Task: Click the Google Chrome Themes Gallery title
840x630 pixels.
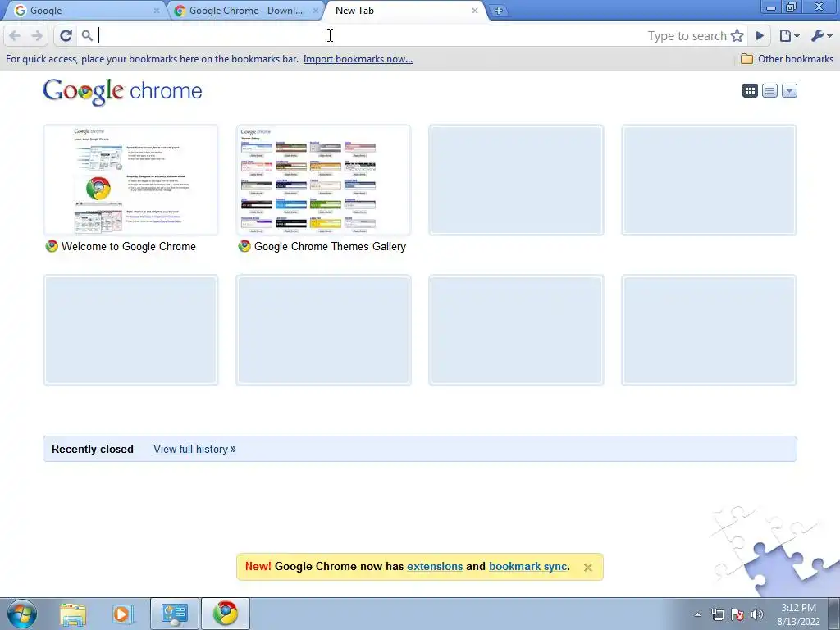Action: point(330,246)
